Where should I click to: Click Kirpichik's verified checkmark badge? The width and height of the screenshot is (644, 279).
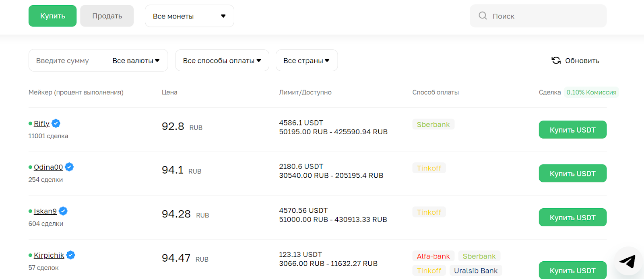[x=71, y=255]
